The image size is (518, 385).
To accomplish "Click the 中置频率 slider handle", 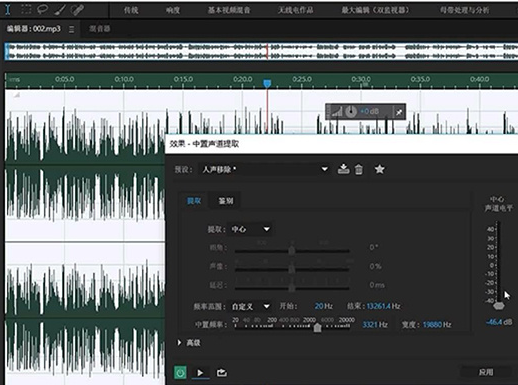I will [318, 327].
